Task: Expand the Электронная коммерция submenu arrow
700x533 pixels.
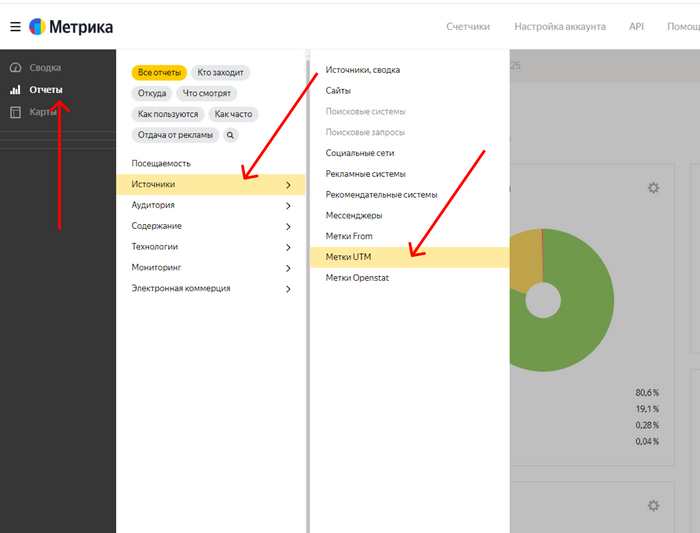Action: tap(288, 289)
